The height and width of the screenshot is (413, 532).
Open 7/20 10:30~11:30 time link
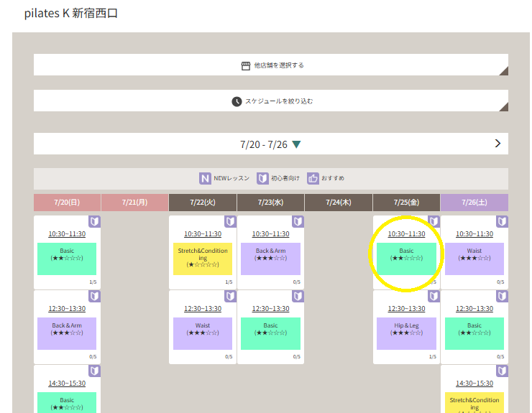tap(67, 234)
